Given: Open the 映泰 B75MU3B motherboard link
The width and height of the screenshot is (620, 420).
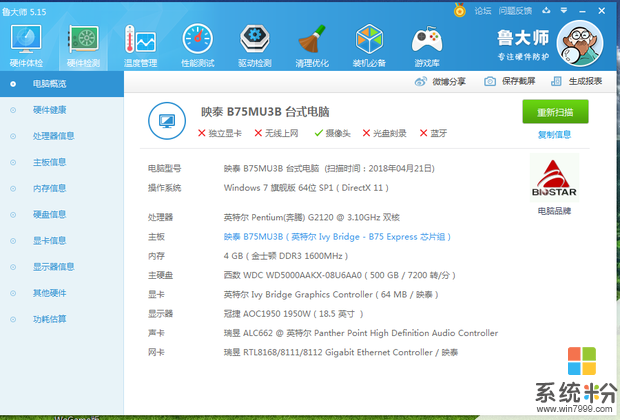Looking at the screenshot, I should coord(337,237).
